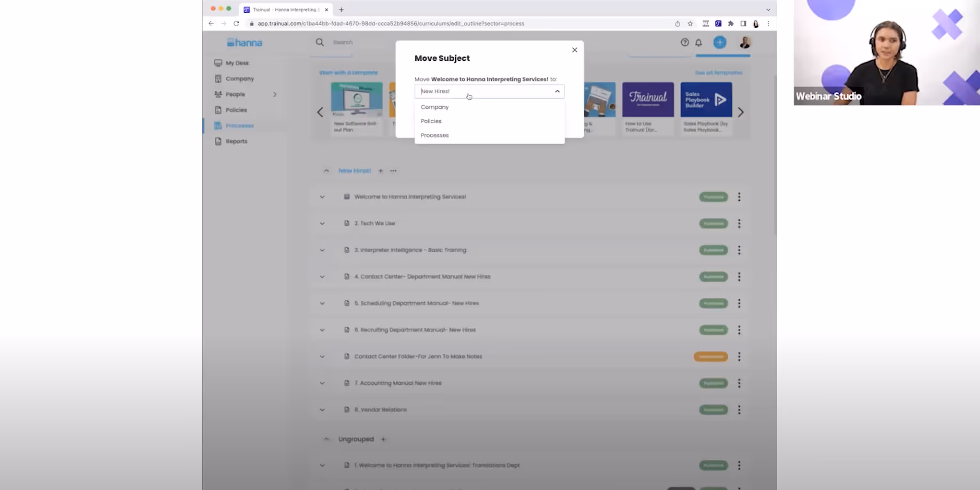Open options for 3. Interpreter Intelligence
The height and width of the screenshot is (490, 980).
[739, 250]
